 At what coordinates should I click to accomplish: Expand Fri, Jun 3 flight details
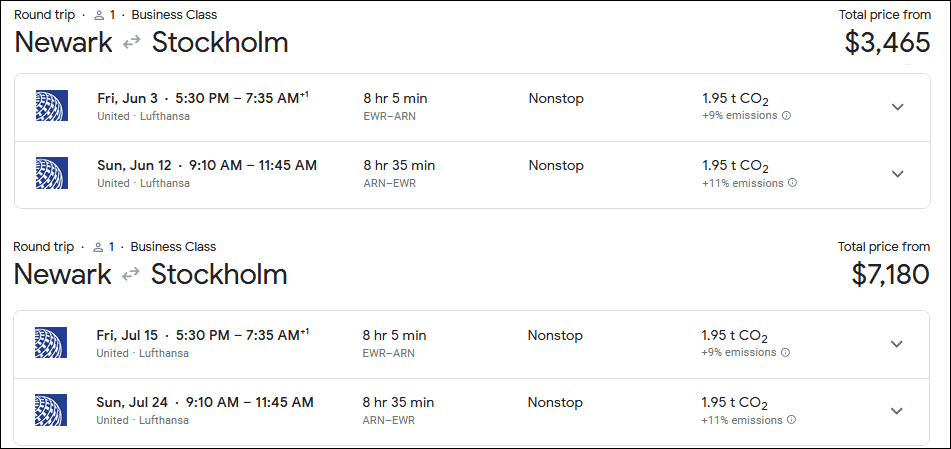pos(897,107)
